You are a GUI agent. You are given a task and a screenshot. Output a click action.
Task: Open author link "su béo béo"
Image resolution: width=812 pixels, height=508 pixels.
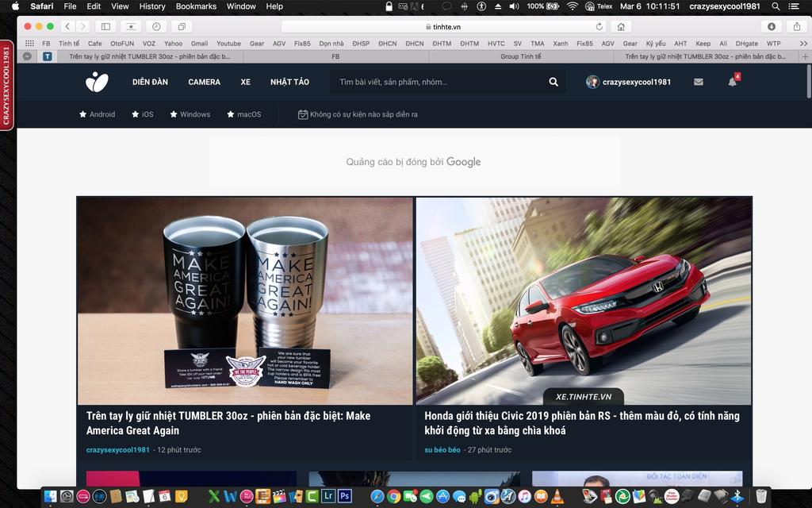(442, 450)
